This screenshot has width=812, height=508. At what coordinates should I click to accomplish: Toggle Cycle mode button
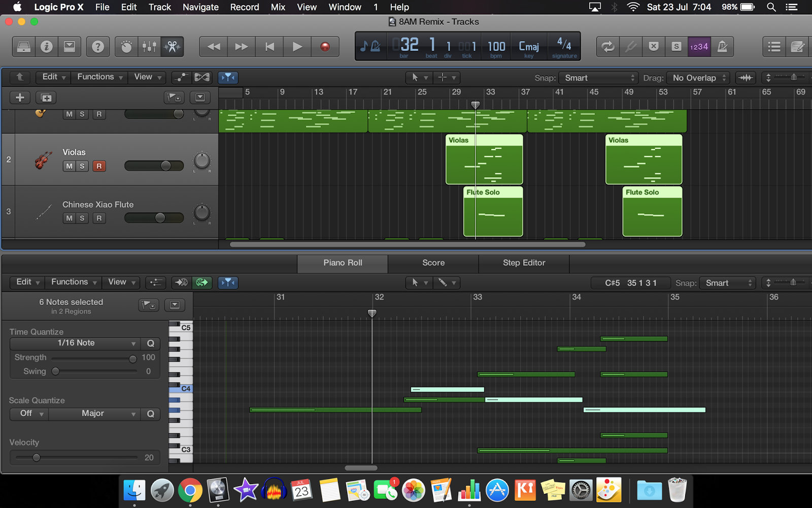tap(607, 47)
